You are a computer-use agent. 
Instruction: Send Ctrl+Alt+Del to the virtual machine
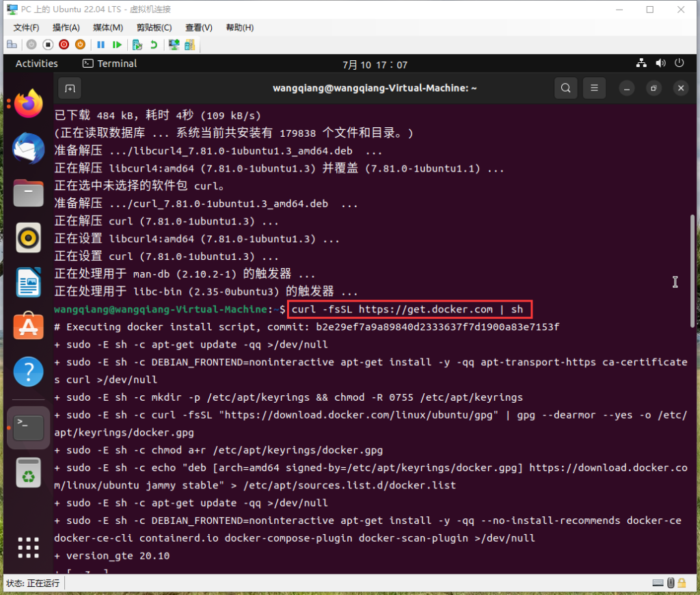12,44
